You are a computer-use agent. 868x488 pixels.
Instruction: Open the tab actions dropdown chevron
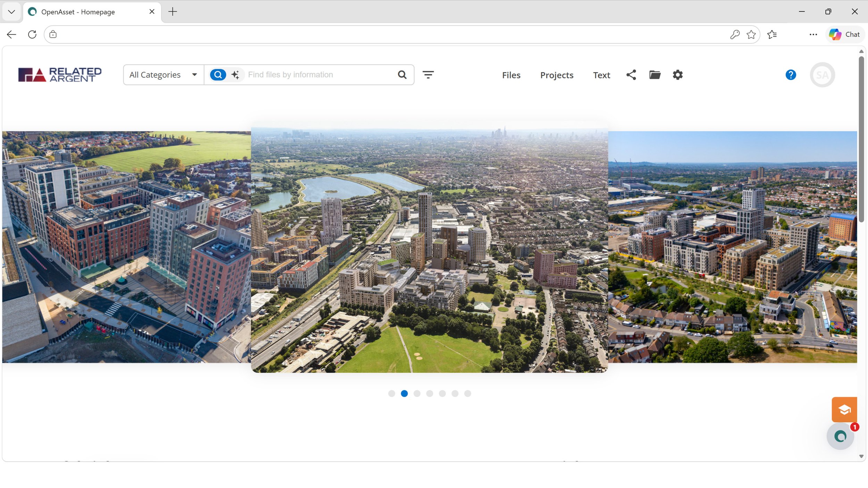tap(11, 12)
